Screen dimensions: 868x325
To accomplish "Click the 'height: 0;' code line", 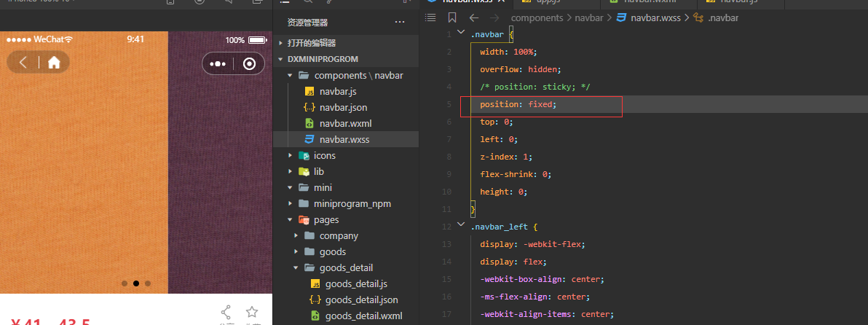I will click(504, 192).
